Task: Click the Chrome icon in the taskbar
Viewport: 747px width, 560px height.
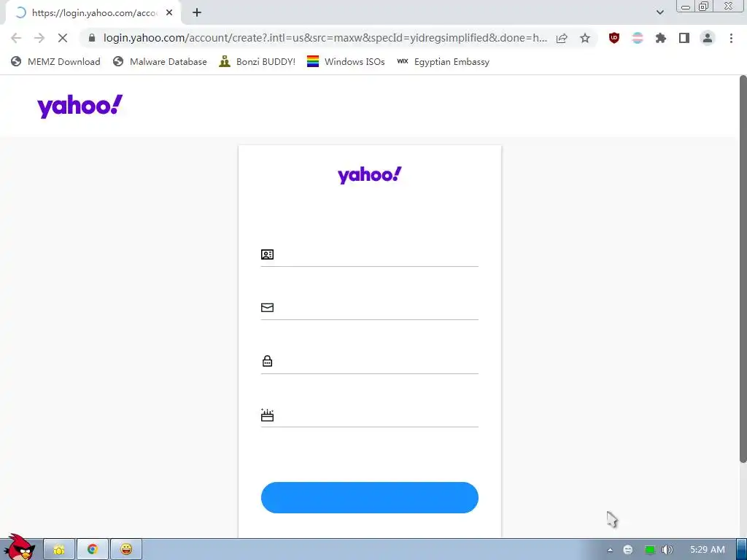Action: 93,549
